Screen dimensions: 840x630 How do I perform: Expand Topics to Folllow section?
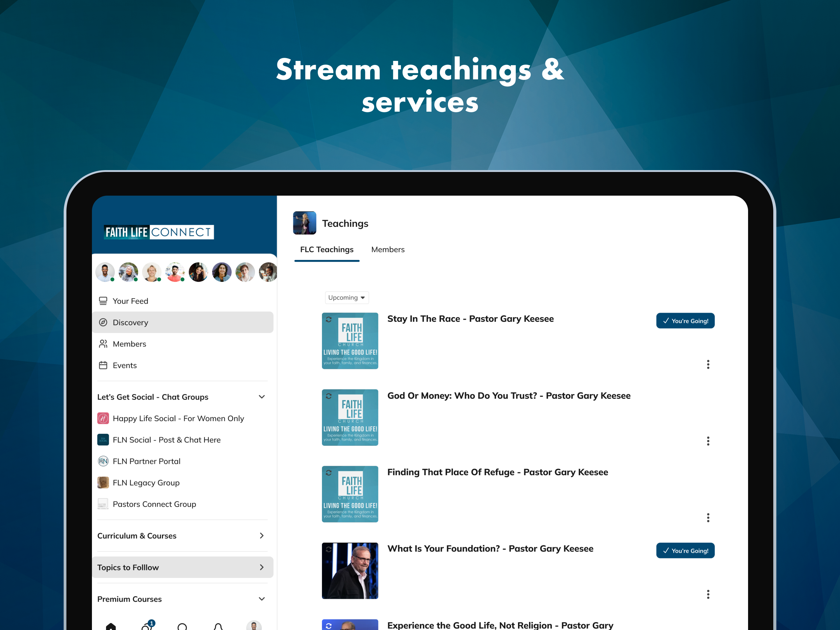(x=262, y=567)
